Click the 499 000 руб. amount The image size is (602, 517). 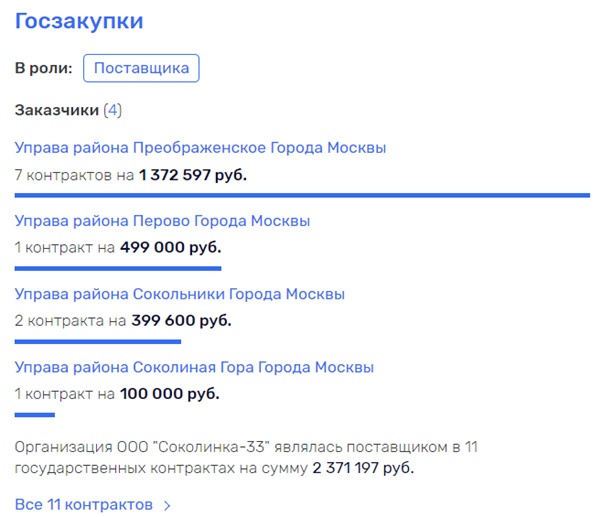tap(170, 248)
